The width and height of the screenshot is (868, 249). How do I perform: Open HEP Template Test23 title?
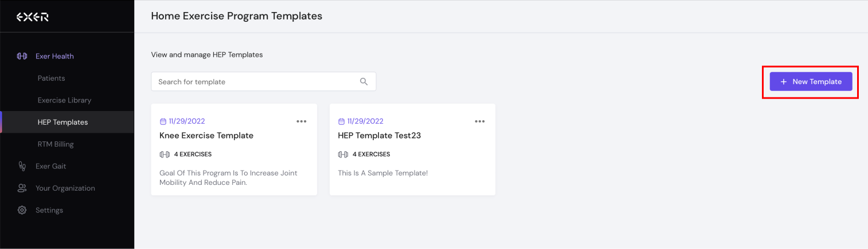[380, 136]
